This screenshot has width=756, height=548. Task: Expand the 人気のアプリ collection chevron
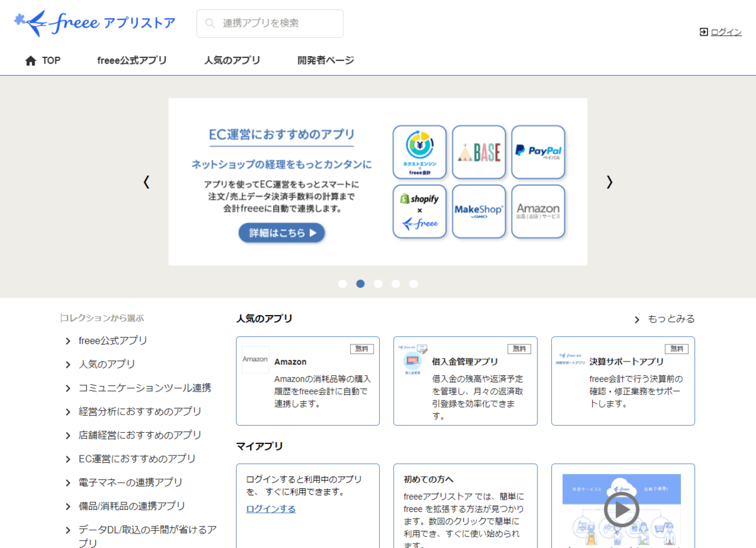tap(68, 365)
